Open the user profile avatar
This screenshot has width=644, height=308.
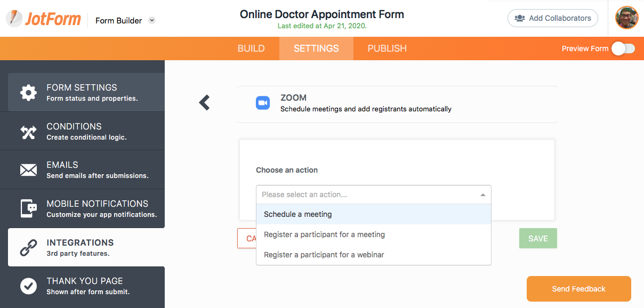626,18
